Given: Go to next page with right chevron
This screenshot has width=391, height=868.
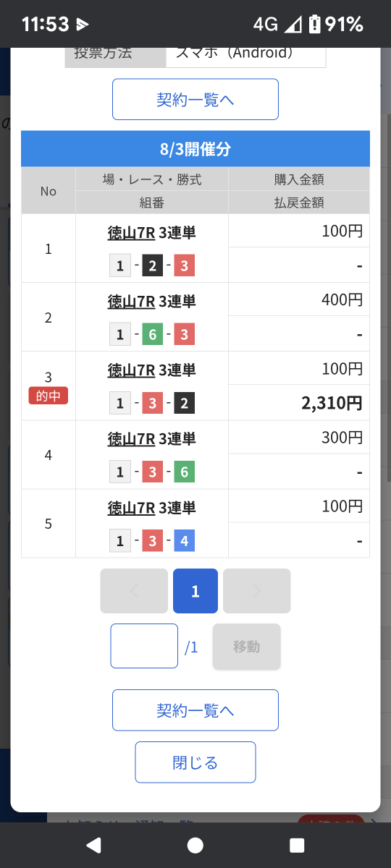Looking at the screenshot, I should (x=256, y=591).
